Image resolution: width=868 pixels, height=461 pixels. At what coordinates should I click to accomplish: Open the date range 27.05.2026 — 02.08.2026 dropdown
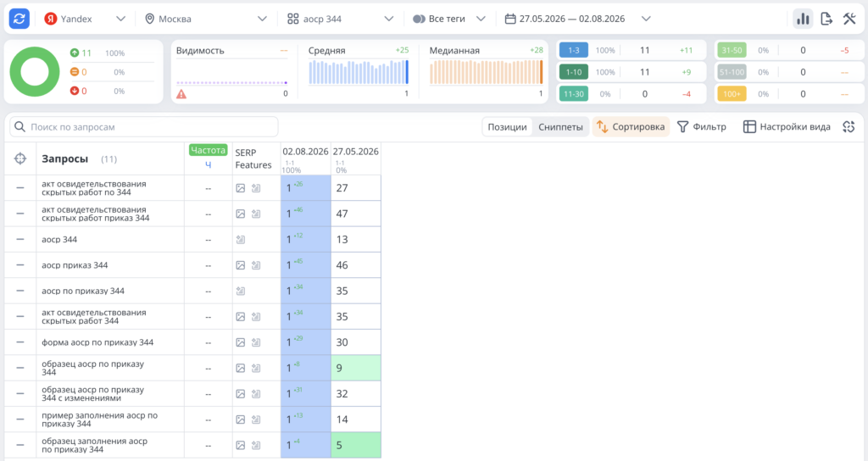click(577, 19)
